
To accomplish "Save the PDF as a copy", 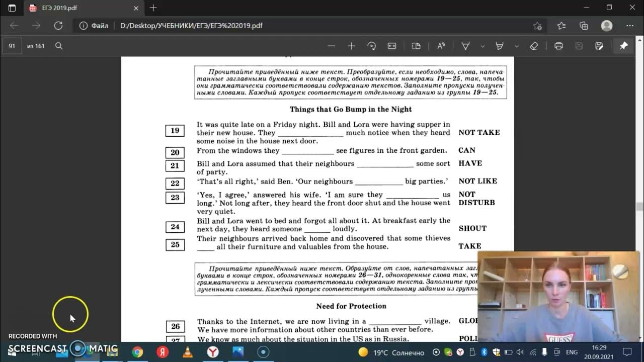I will click(x=599, y=46).
